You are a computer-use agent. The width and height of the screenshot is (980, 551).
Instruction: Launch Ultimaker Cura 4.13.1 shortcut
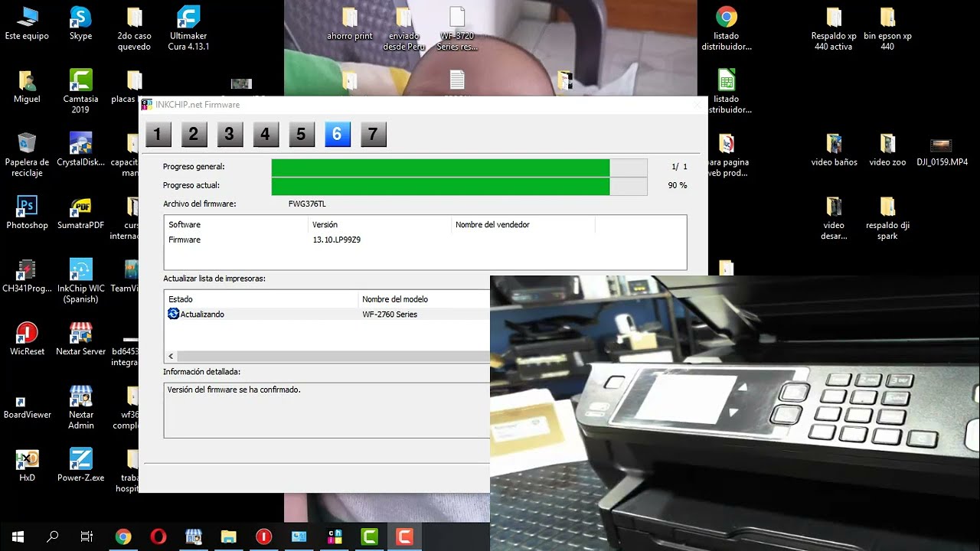[x=188, y=28]
